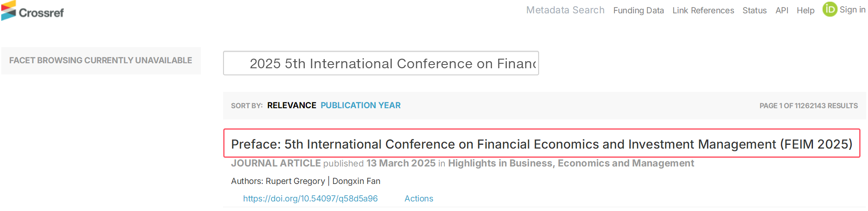The height and width of the screenshot is (211, 868).
Task: Go to Funding Data in navigation
Action: click(638, 10)
